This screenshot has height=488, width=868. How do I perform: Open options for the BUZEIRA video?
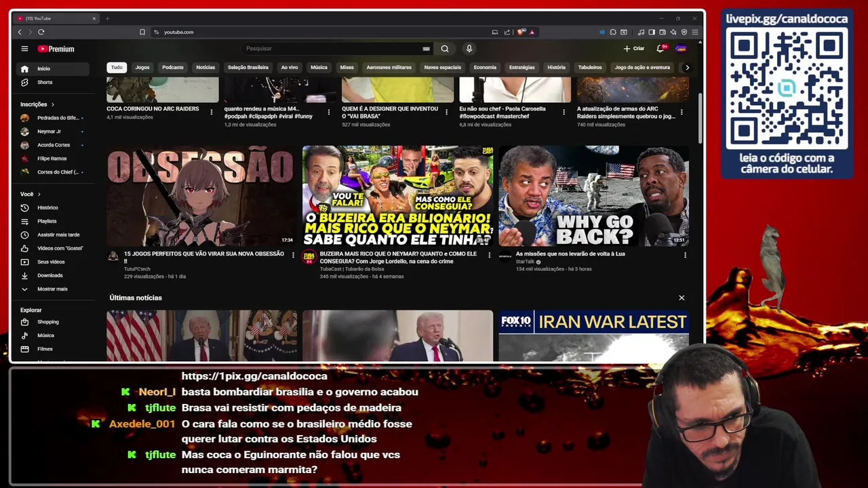pyautogui.click(x=489, y=255)
